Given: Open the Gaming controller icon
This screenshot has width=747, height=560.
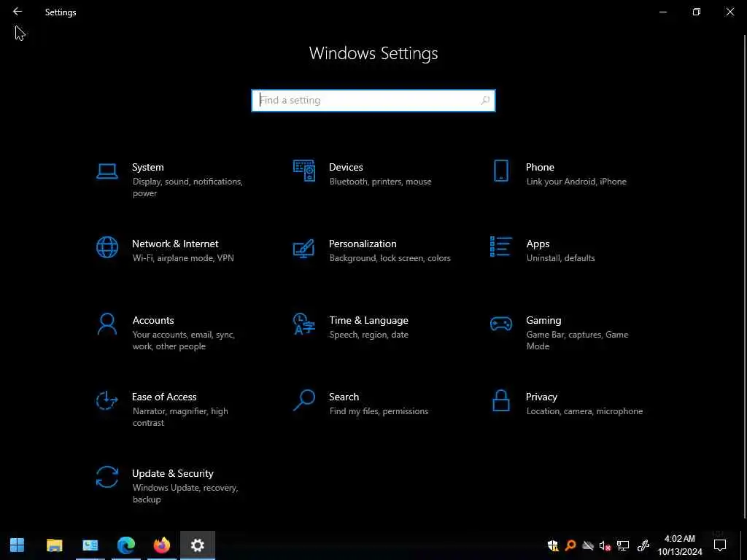Looking at the screenshot, I should pyautogui.click(x=500, y=324).
